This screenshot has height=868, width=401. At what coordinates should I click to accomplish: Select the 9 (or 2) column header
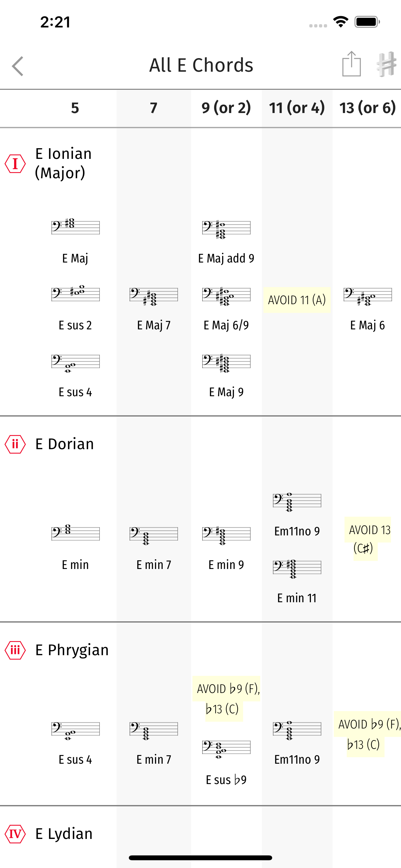click(226, 108)
